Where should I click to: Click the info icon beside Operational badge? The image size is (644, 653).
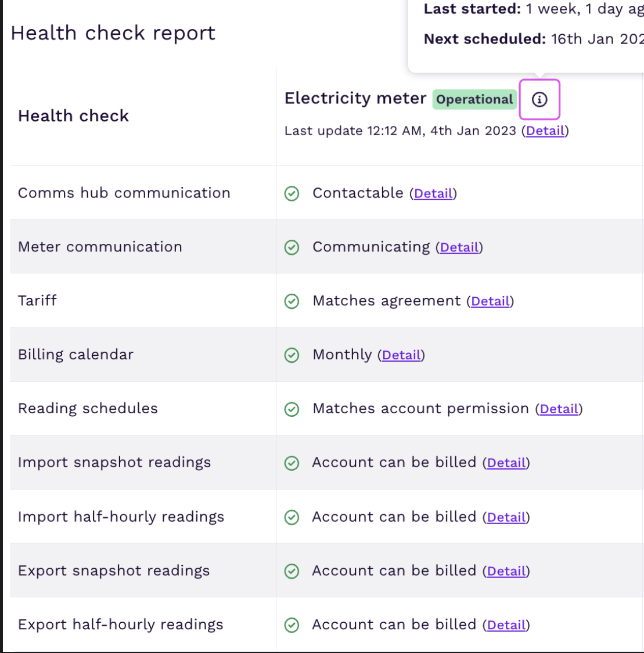[539, 100]
